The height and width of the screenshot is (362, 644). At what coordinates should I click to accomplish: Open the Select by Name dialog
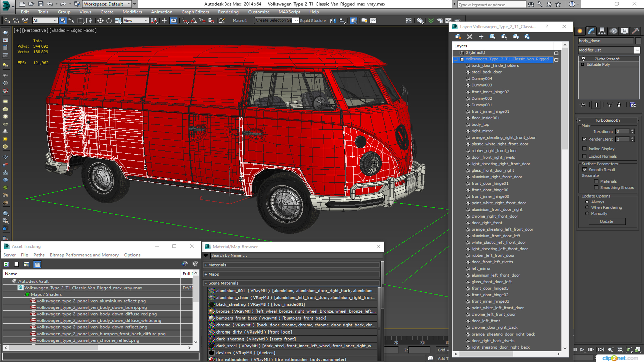71,21
